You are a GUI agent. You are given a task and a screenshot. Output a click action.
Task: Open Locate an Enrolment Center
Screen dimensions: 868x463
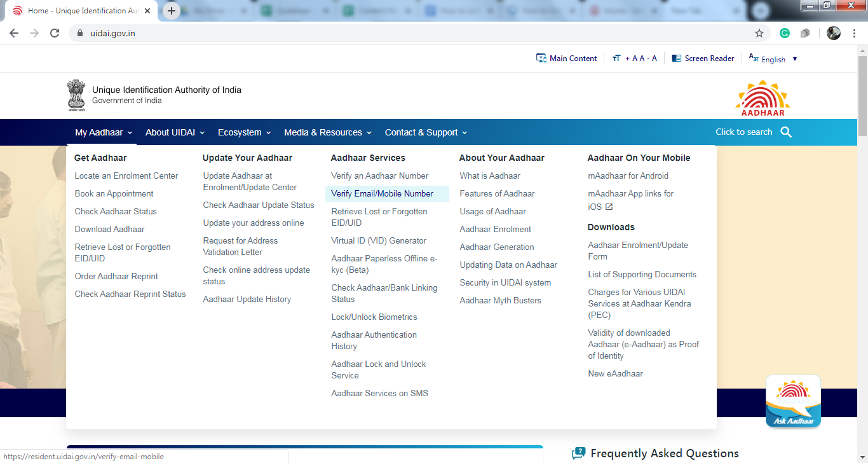(x=126, y=176)
